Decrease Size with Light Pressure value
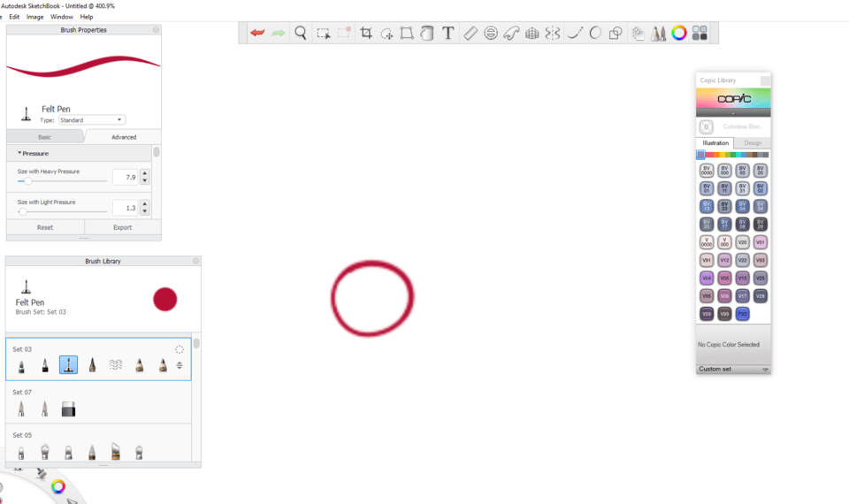Image resolution: width=849 pixels, height=504 pixels. [x=144, y=211]
